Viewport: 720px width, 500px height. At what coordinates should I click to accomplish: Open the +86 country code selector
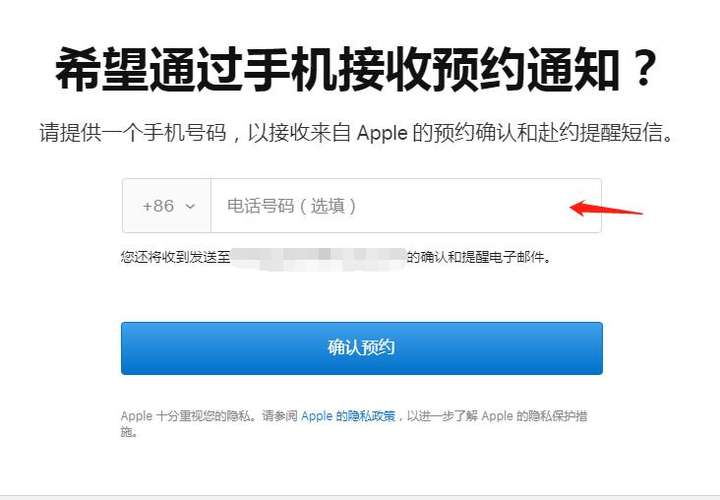point(167,206)
